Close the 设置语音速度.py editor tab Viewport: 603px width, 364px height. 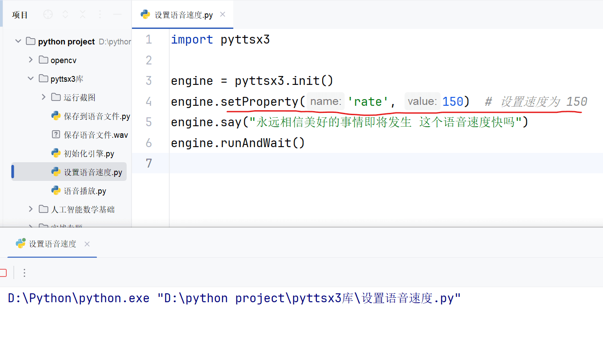(223, 14)
